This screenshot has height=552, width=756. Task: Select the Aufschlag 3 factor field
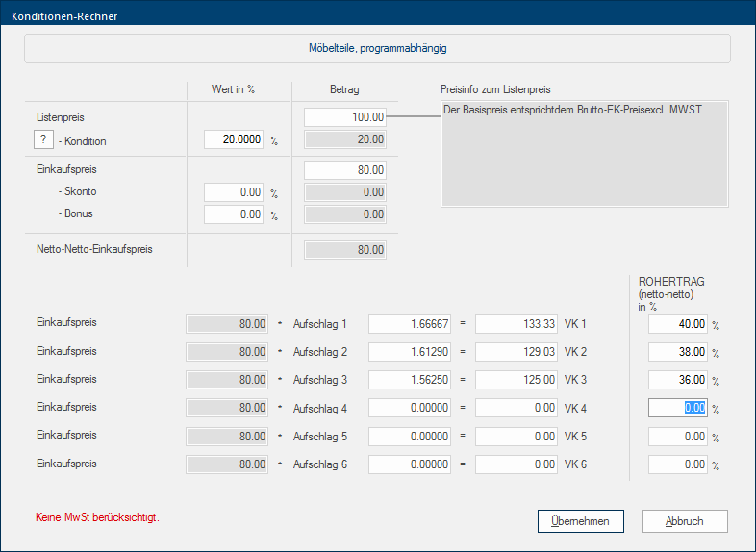click(410, 380)
